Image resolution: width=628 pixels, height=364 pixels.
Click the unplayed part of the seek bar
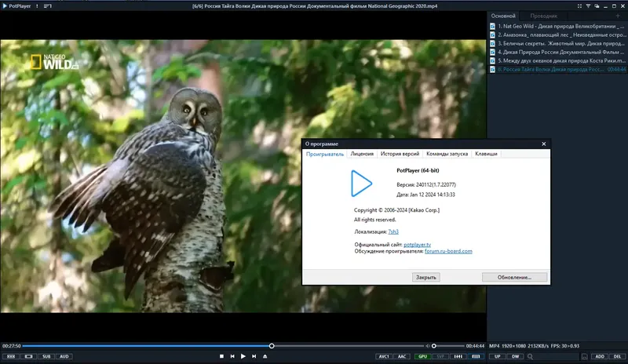click(349, 346)
